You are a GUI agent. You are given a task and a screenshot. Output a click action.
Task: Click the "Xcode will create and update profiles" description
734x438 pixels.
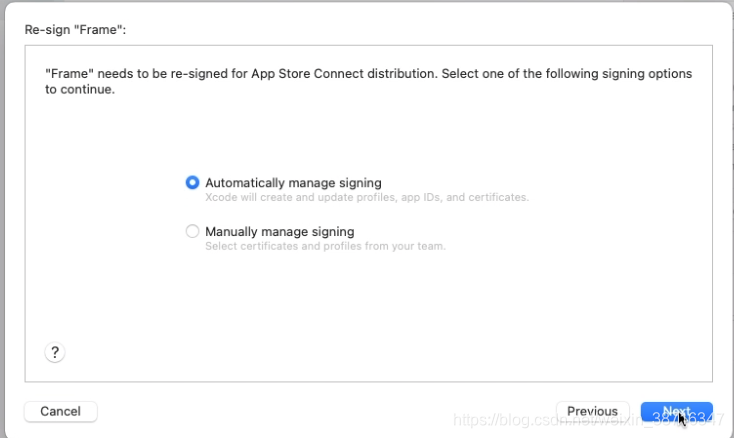(300, 197)
